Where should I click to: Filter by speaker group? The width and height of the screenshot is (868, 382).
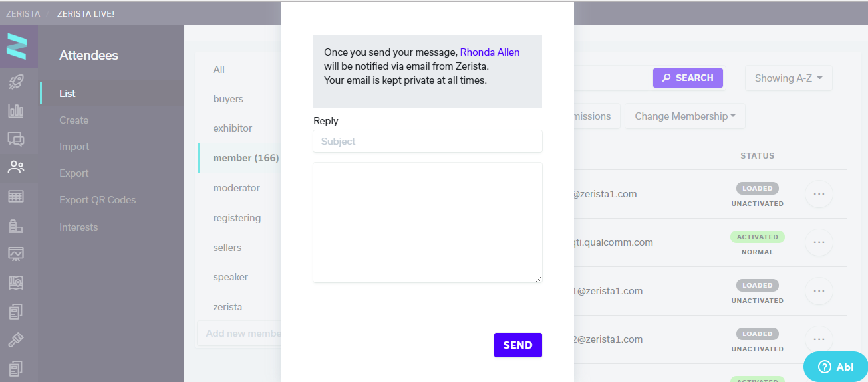tap(230, 277)
